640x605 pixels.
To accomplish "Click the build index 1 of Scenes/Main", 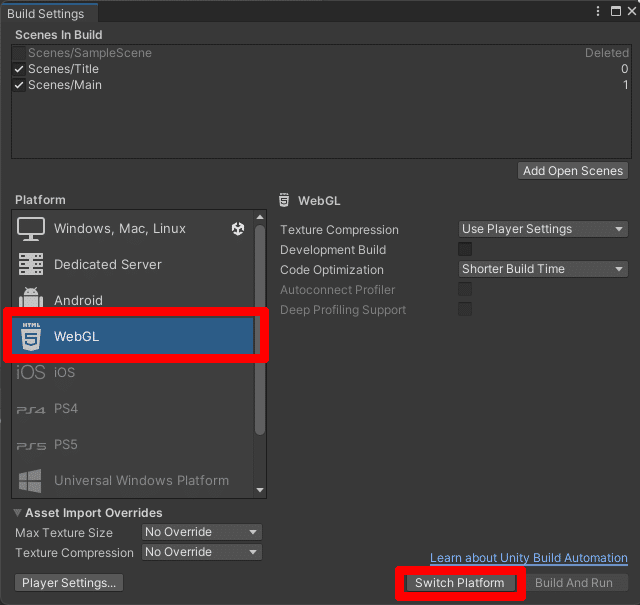I will tap(625, 85).
